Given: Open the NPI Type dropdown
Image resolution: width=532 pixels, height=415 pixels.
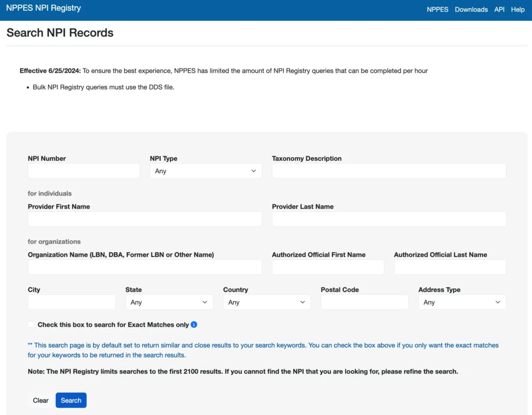Looking at the screenshot, I should 206,171.
